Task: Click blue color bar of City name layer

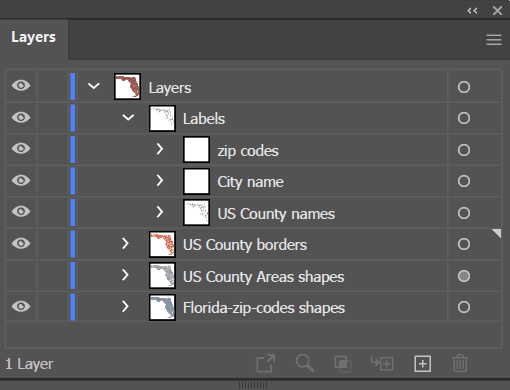Action: (x=73, y=181)
